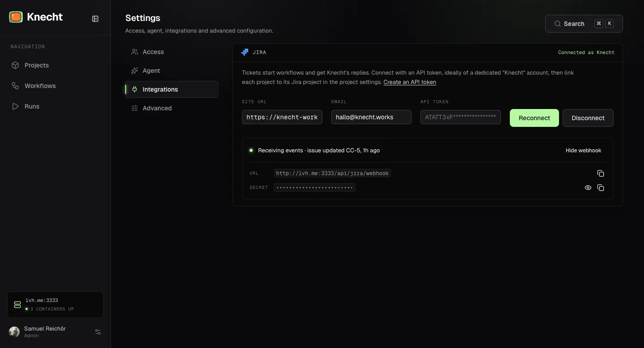Focus the Email input field

tap(371, 117)
